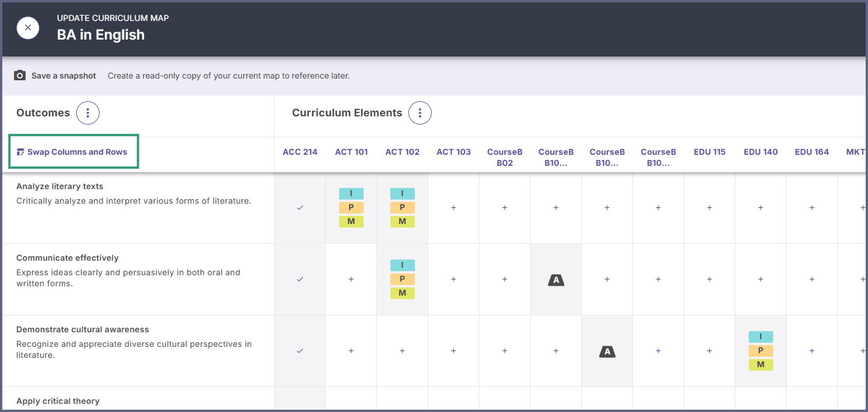Add alignment in EDU 164 for Demonstrate cultural awareness

coord(812,351)
